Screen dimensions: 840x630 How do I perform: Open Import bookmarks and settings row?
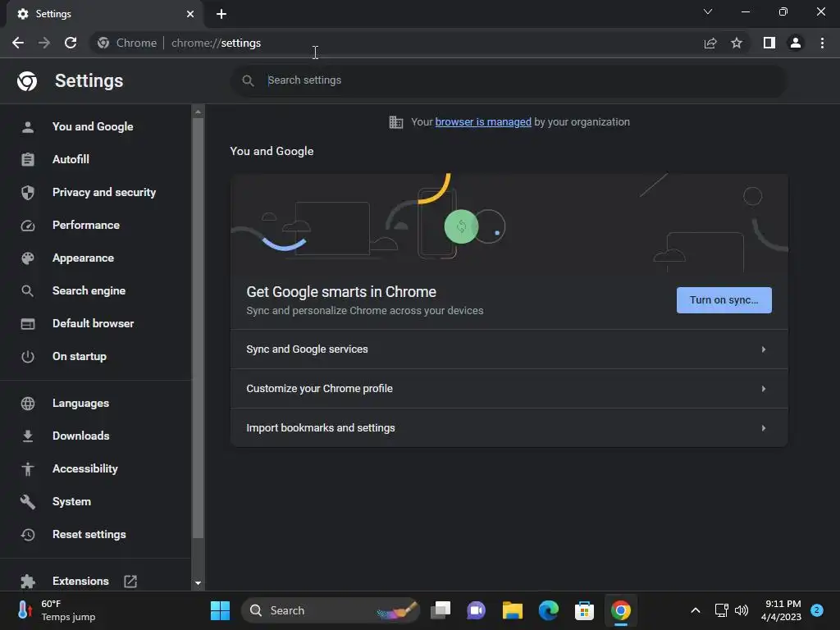pos(509,428)
